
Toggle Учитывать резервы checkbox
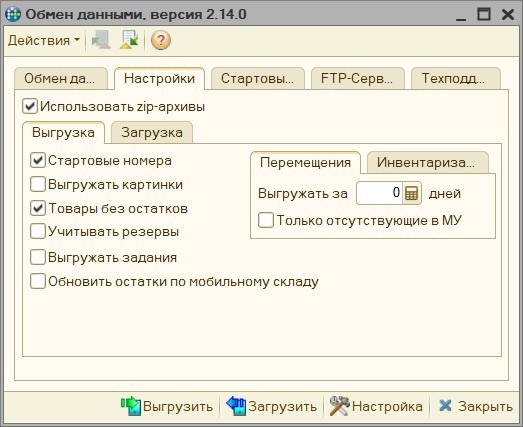pos(38,231)
